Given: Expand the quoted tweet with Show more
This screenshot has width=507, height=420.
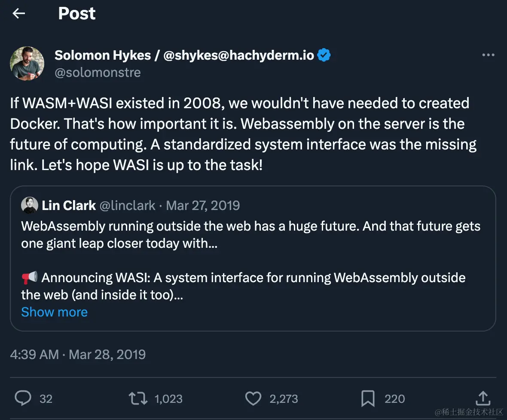Looking at the screenshot, I should click(x=54, y=312).
